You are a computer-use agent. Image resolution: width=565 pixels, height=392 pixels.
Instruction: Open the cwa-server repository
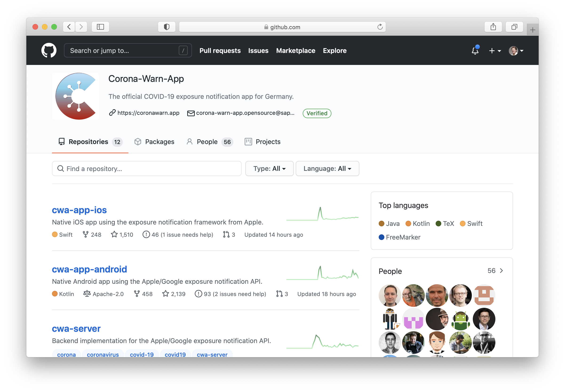(76, 329)
